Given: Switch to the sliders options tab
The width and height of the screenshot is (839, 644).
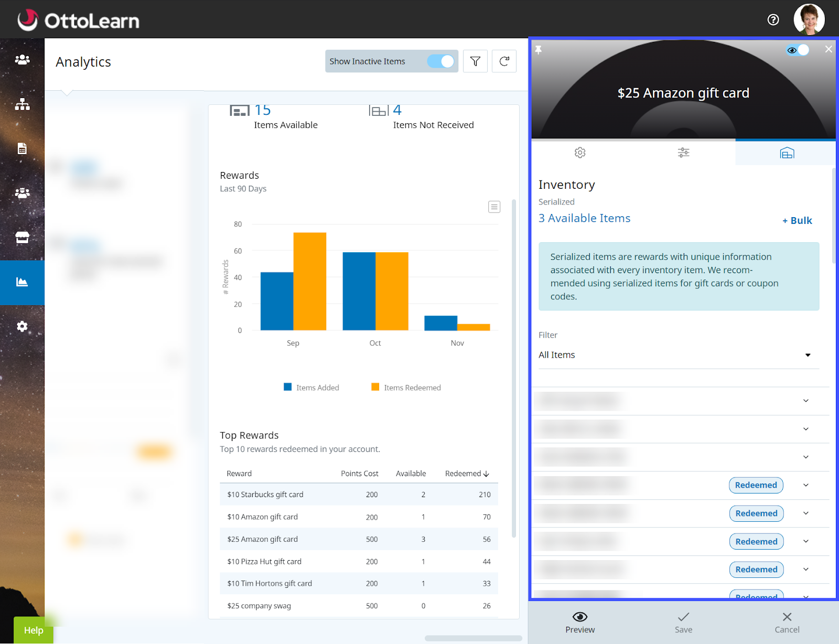Looking at the screenshot, I should 683,153.
